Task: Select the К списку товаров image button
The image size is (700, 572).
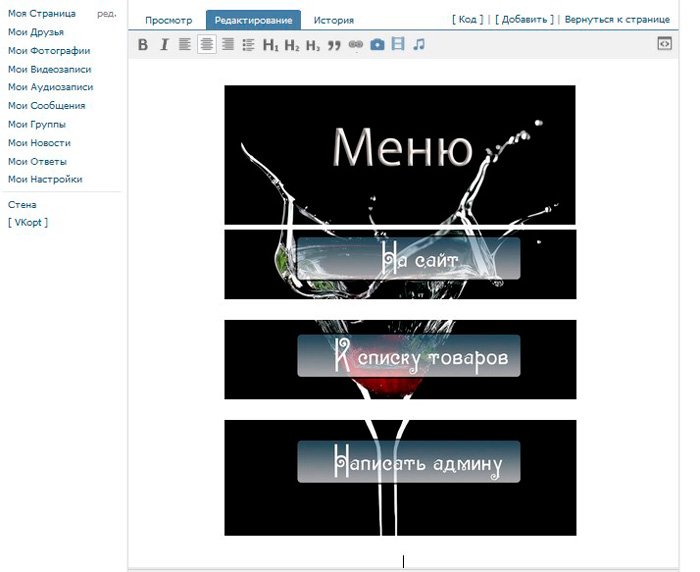Action: [x=400, y=359]
